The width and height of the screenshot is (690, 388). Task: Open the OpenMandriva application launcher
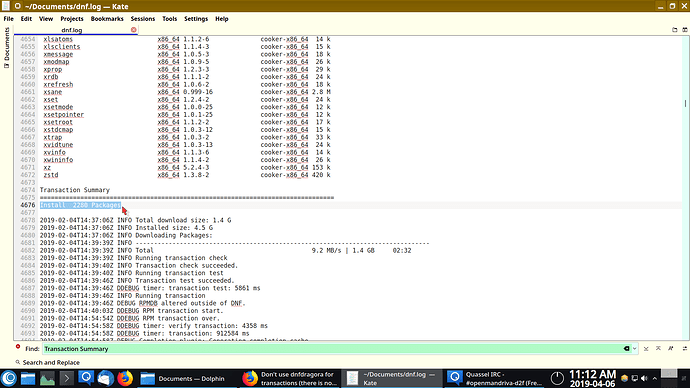(9, 378)
